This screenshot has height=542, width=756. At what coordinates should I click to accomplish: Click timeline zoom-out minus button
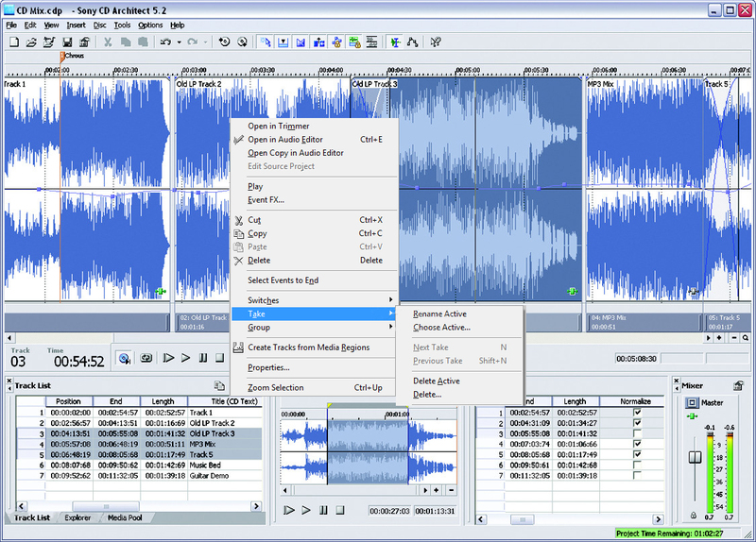pos(734,338)
